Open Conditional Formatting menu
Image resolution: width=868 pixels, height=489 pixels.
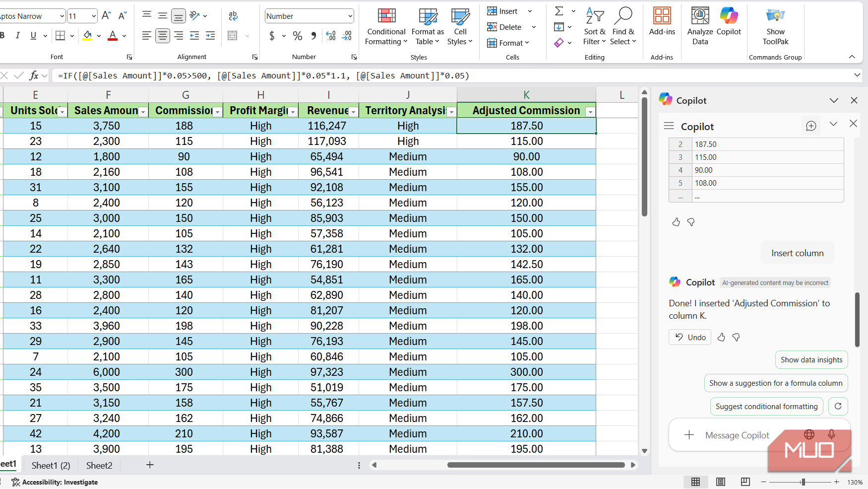tap(386, 27)
